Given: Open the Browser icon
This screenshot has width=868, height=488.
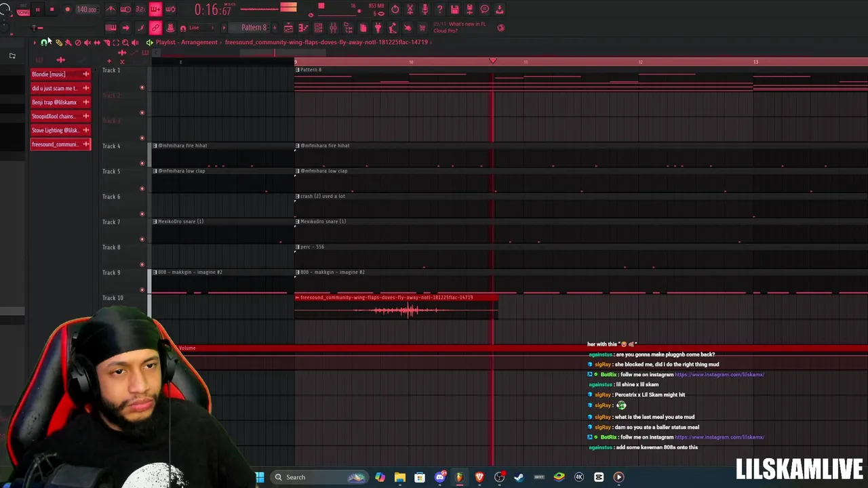Looking at the screenshot, I should tap(348, 28).
